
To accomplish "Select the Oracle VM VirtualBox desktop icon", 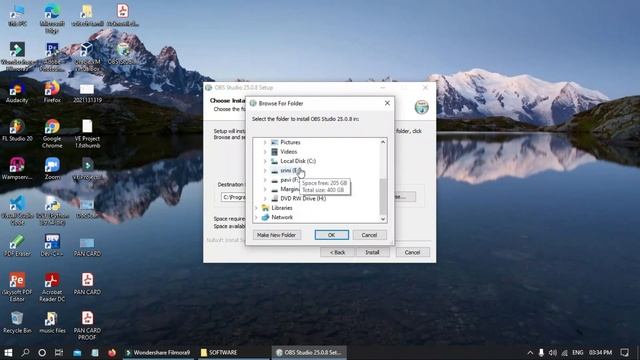I will 87,56.
